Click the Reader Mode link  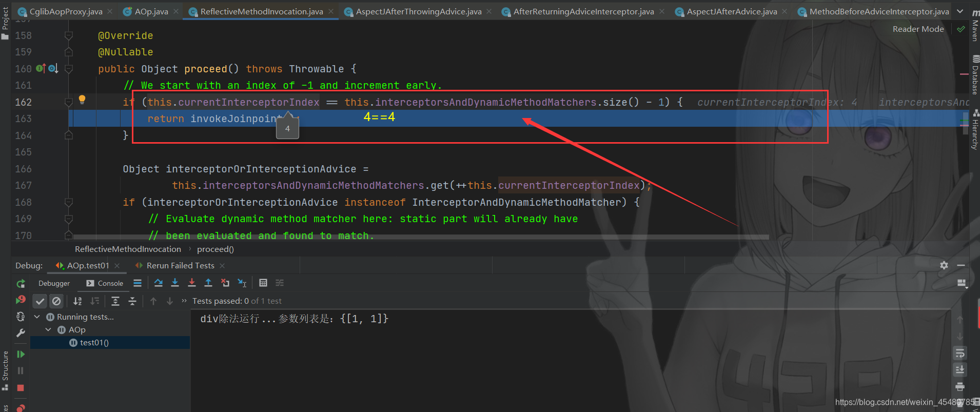click(x=918, y=29)
